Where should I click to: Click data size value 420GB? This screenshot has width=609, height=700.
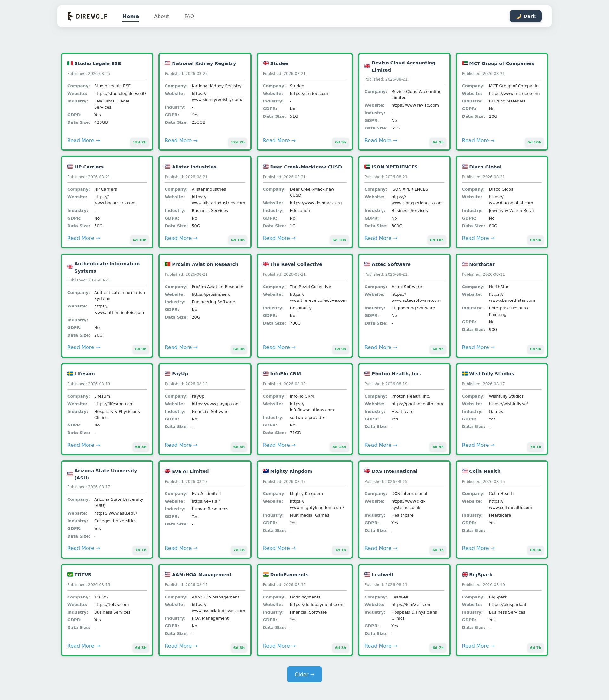click(101, 122)
